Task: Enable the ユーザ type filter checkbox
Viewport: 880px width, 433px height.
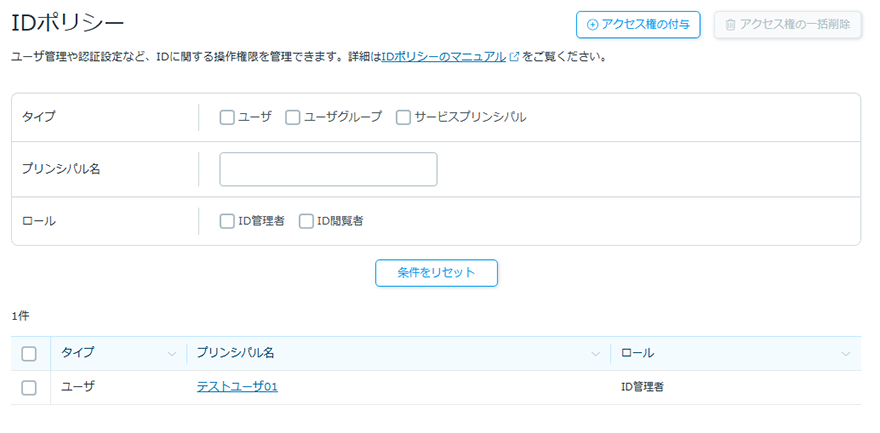Action: [227, 117]
